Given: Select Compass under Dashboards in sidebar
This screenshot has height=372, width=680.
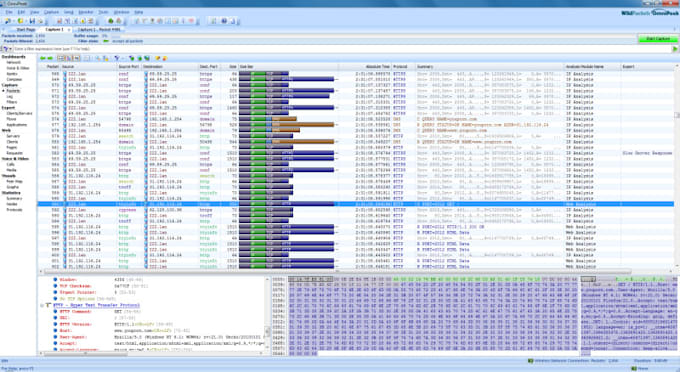Looking at the screenshot, I should 14,79.
